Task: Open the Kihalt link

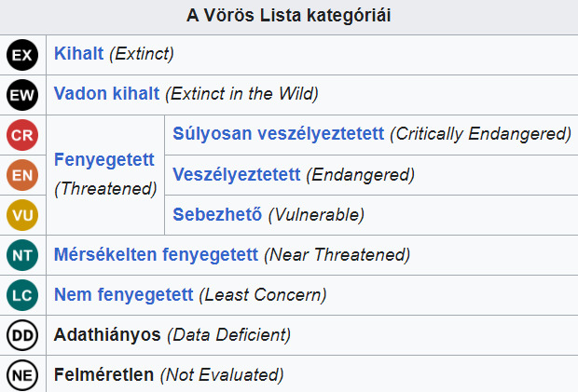Action: pyautogui.click(x=78, y=54)
